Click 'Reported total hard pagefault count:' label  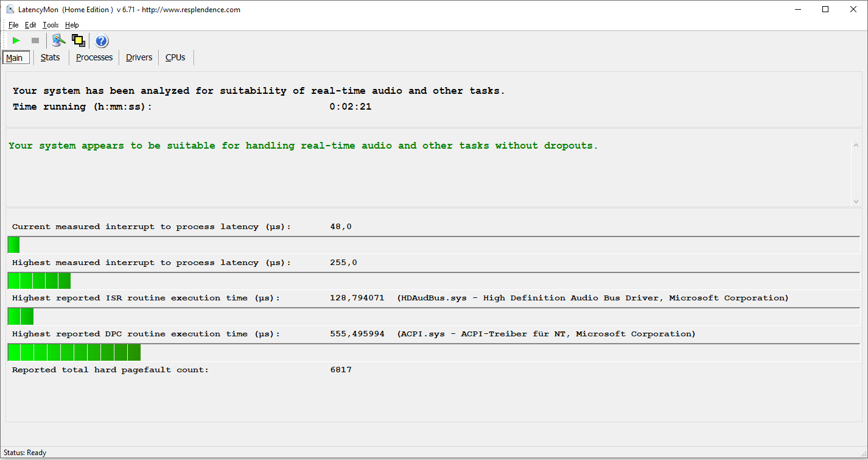pyautogui.click(x=110, y=370)
